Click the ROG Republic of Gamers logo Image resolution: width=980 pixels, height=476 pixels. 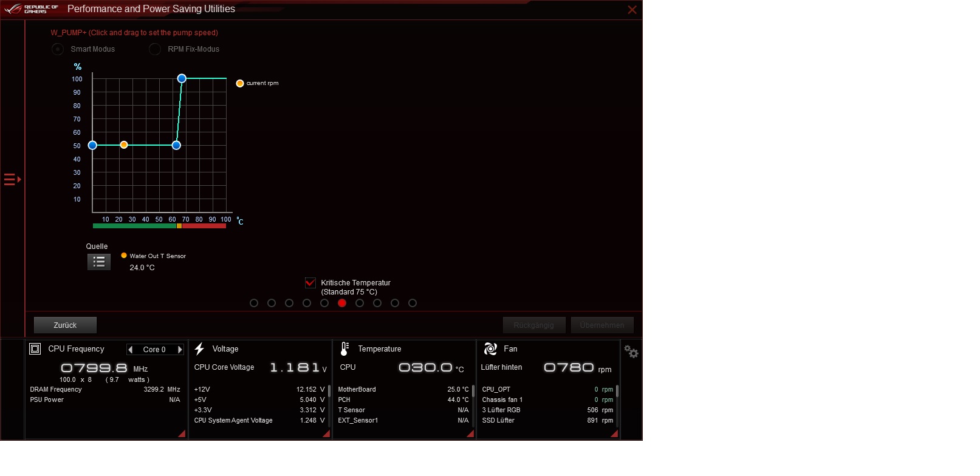(x=31, y=9)
